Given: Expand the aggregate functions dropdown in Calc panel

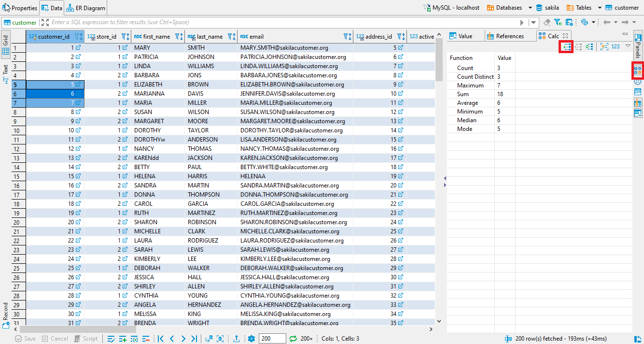Looking at the screenshot, I should coord(628,46).
